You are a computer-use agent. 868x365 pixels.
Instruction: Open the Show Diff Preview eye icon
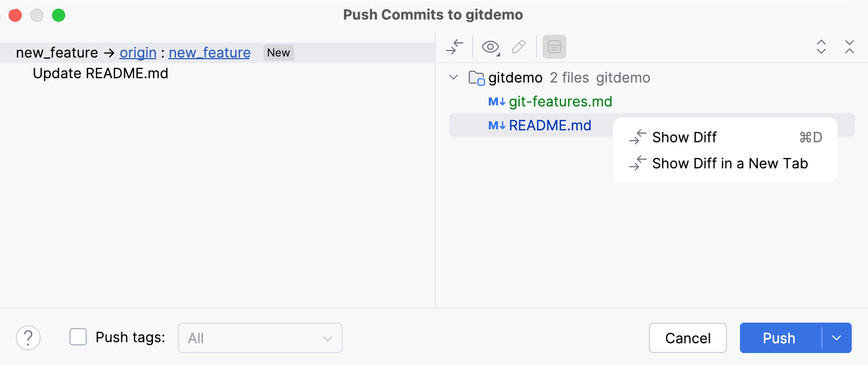[x=489, y=47]
